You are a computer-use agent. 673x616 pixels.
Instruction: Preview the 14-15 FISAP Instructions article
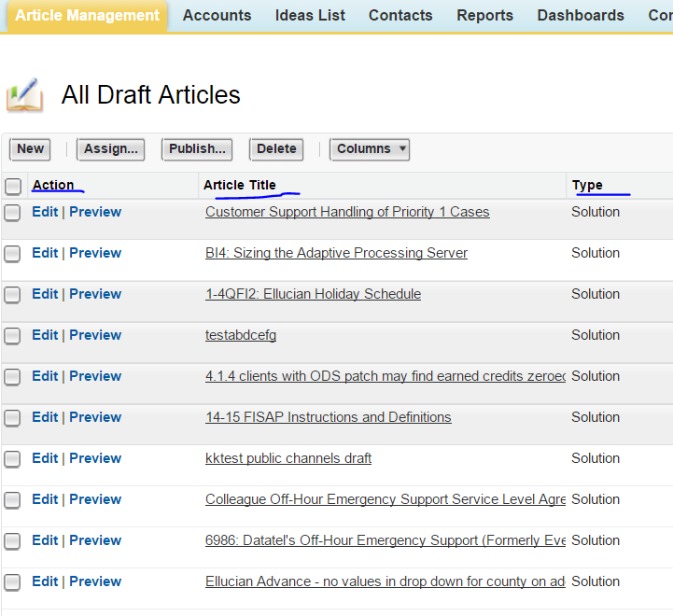click(x=95, y=417)
